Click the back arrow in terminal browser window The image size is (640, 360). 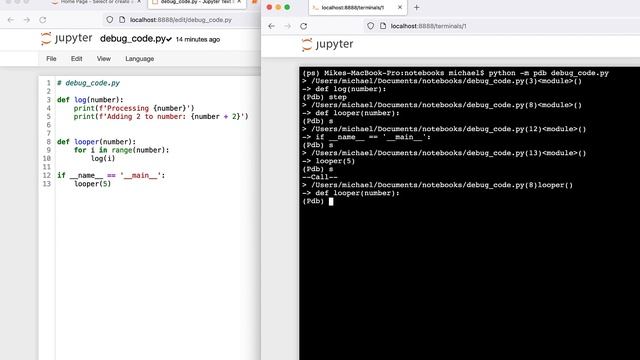[272, 26]
